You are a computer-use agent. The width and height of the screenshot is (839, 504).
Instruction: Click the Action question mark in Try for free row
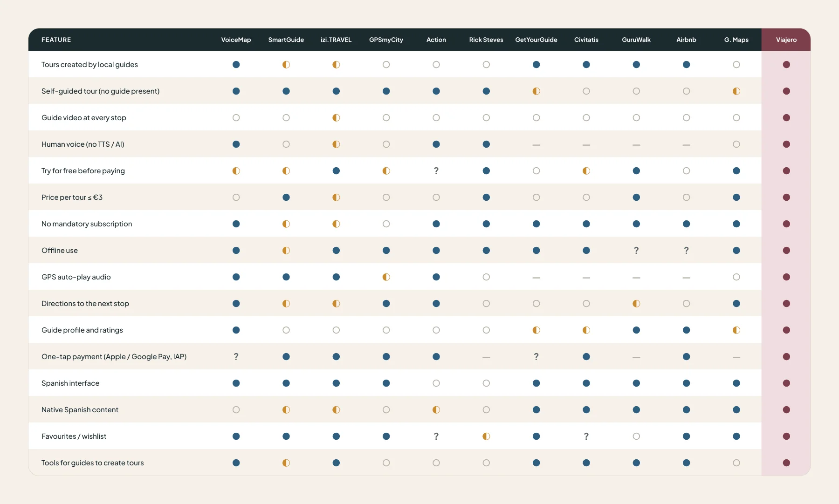coord(436,171)
